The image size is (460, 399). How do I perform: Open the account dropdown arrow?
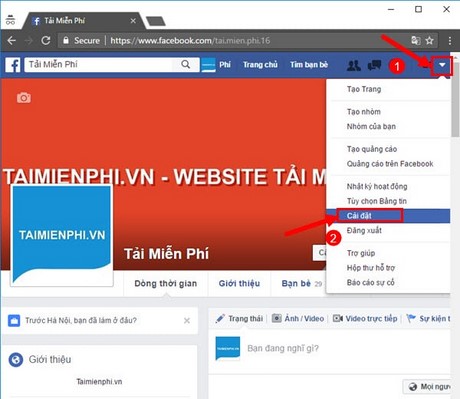tap(442, 65)
